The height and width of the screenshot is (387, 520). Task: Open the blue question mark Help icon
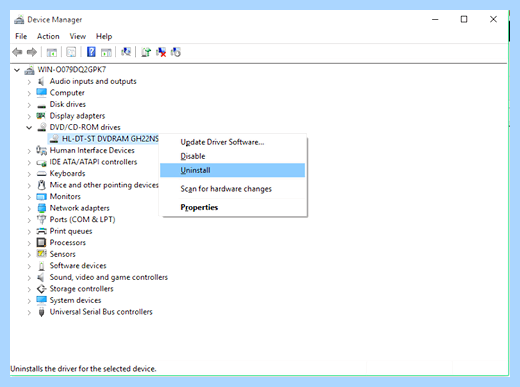[x=91, y=52]
